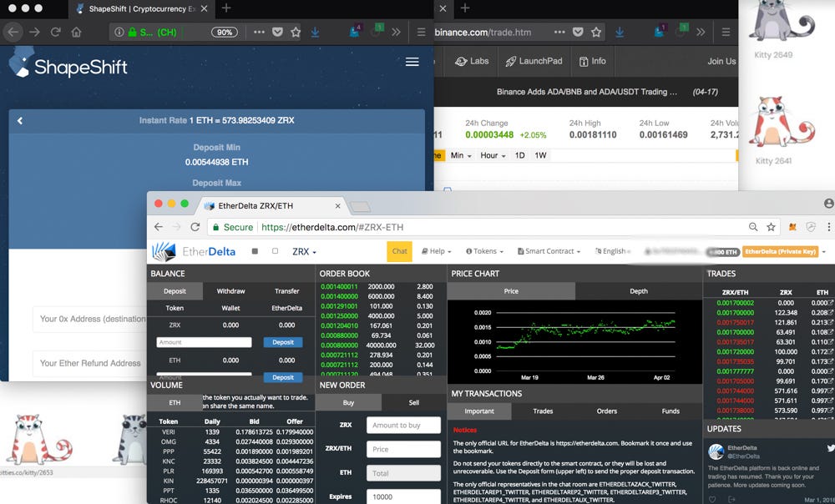Open Binance Info link

(592, 61)
